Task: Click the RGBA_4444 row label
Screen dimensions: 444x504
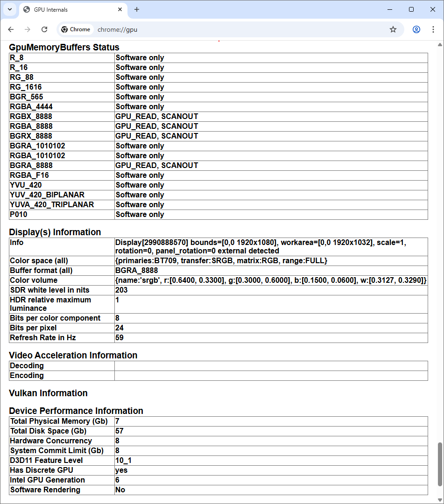Action: pos(31,107)
